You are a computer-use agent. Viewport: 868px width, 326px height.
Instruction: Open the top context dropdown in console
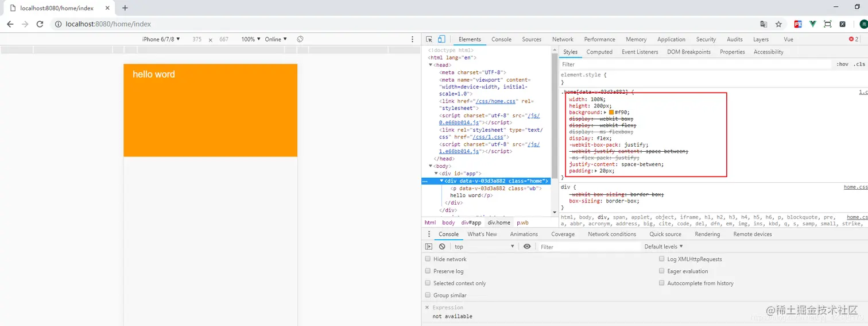click(485, 247)
